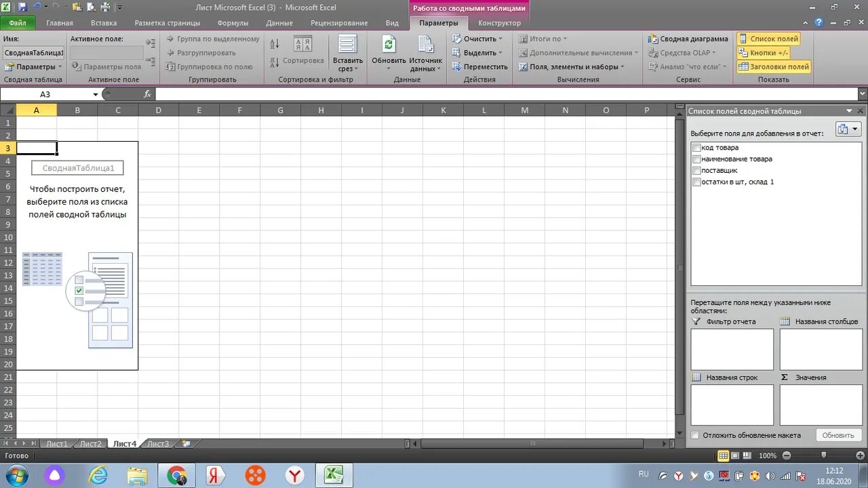This screenshot has width=868, height=488.
Task: Switch to Page Layout view in status bar
Action: (x=735, y=455)
